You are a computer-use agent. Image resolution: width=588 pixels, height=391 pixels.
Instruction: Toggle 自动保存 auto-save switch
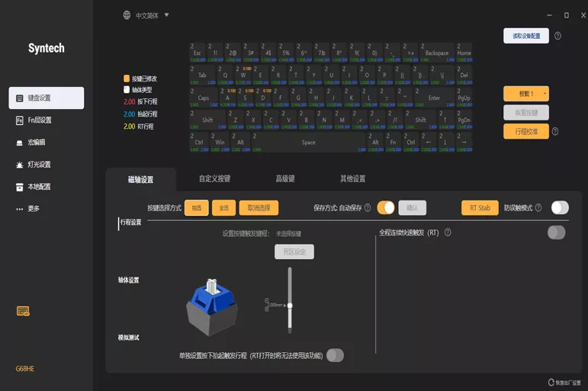(x=385, y=207)
